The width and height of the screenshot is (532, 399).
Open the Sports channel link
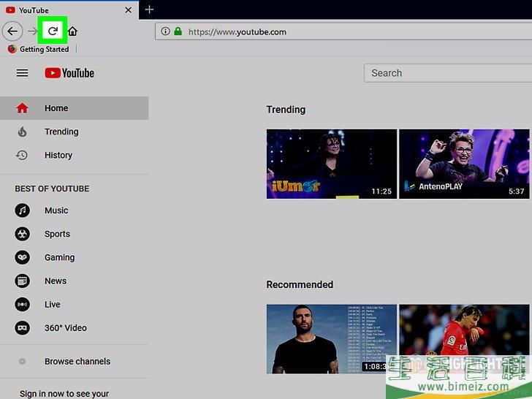pos(57,234)
